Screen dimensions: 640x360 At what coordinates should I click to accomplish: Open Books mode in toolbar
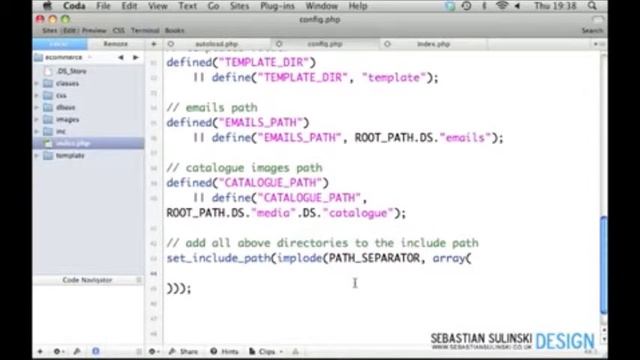tap(174, 31)
